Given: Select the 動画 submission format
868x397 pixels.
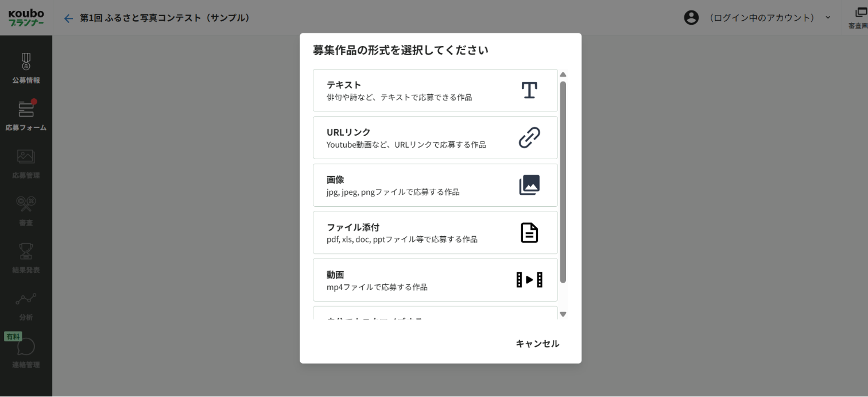Looking at the screenshot, I should coord(435,280).
